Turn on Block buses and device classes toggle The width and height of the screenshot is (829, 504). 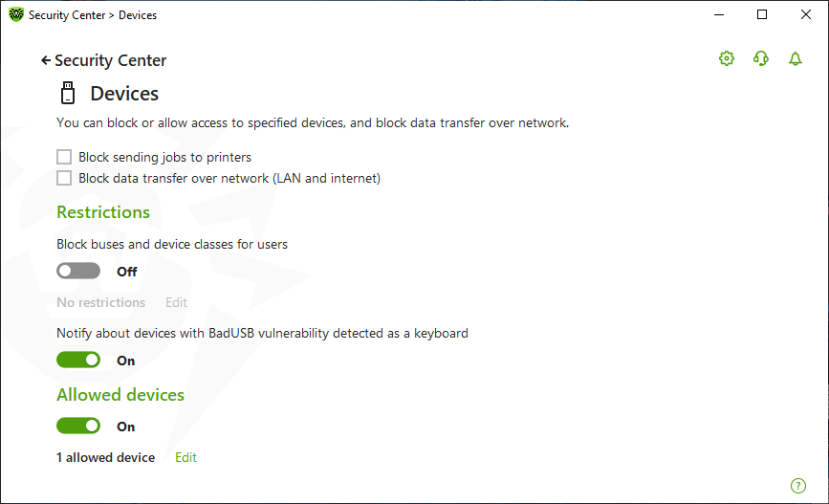tap(78, 272)
